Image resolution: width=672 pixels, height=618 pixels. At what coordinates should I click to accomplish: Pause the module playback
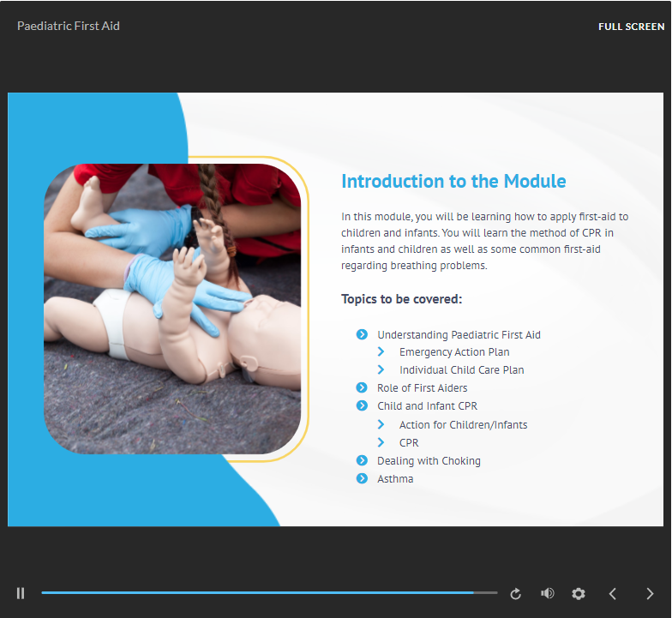tap(21, 593)
